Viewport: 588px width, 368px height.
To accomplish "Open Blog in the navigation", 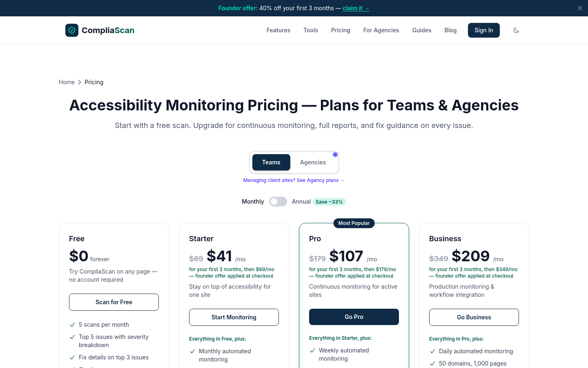I will pyautogui.click(x=450, y=30).
